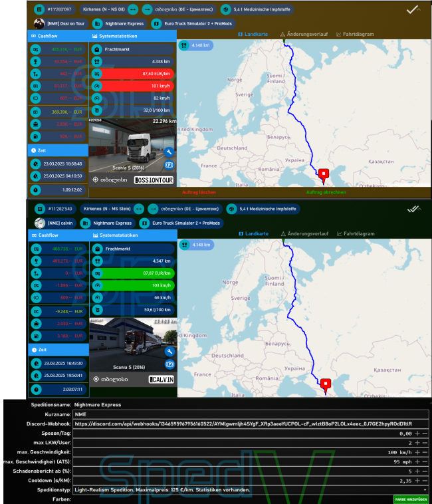Click Auftrag löschen to delete the job
Viewport: 432px width, 504px height.
(x=199, y=192)
